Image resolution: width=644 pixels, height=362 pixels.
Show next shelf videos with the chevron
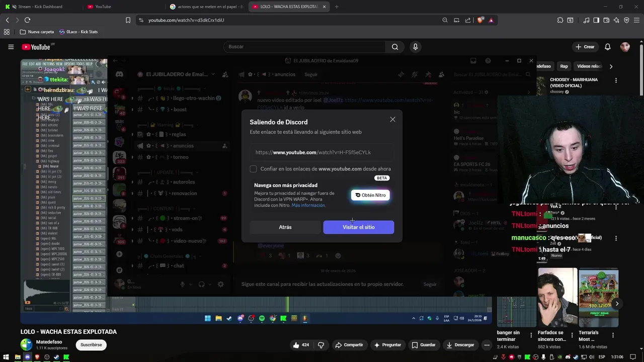coord(617,304)
